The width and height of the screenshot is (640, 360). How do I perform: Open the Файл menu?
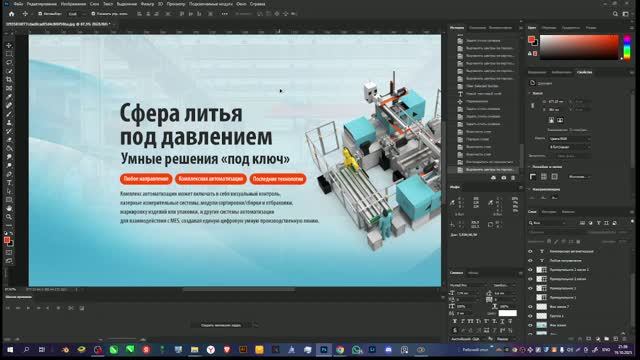[x=18, y=4]
